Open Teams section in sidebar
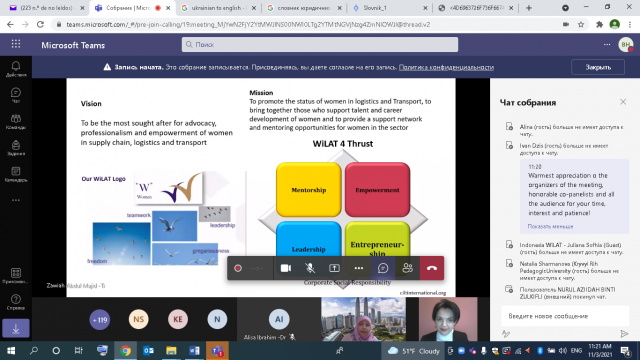 pyautogui.click(x=16, y=122)
